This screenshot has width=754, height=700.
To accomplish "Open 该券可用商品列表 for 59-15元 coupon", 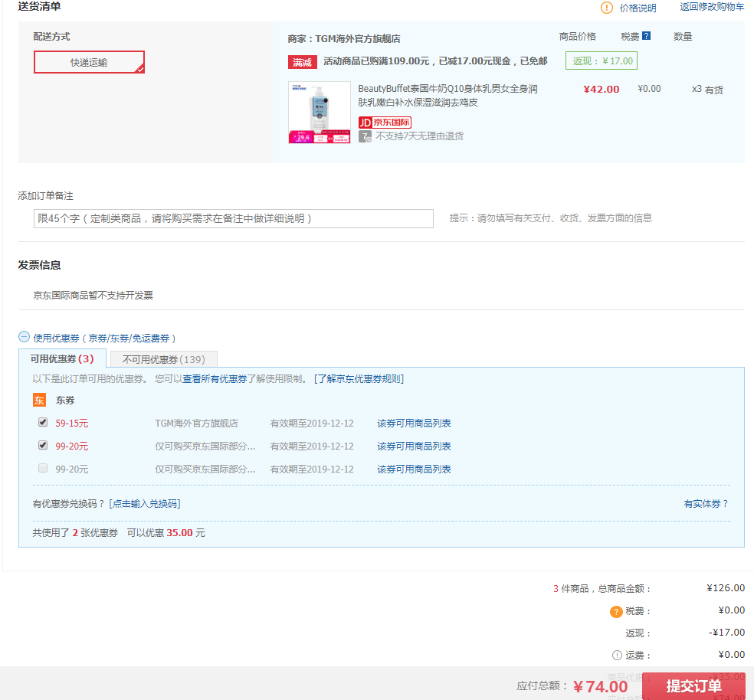I will (414, 424).
